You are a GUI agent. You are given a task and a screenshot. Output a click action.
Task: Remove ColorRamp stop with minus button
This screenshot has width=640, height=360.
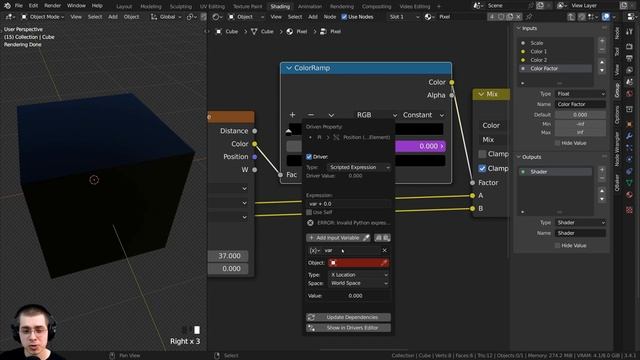311,115
